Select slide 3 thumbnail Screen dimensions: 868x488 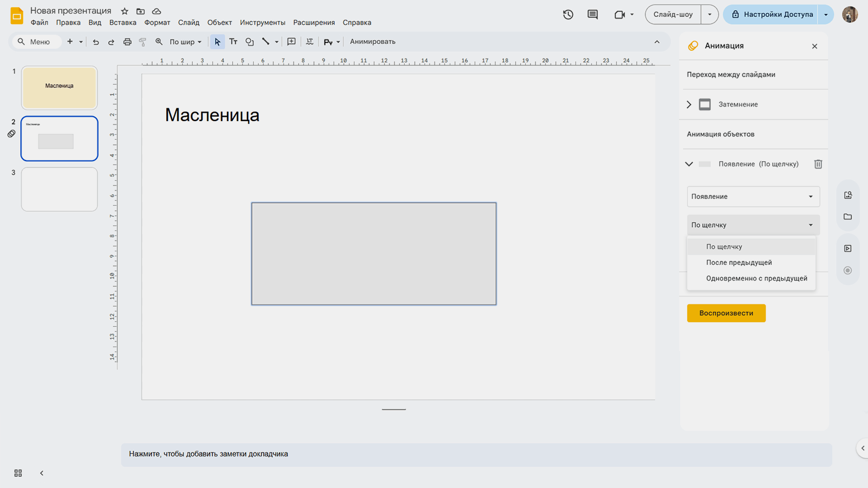[59, 189]
